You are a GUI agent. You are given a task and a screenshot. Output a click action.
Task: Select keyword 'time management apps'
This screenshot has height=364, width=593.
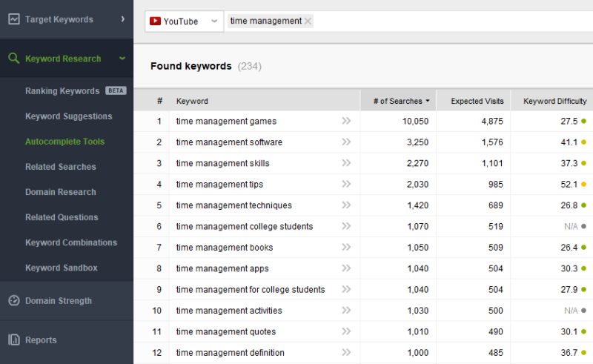click(x=222, y=268)
